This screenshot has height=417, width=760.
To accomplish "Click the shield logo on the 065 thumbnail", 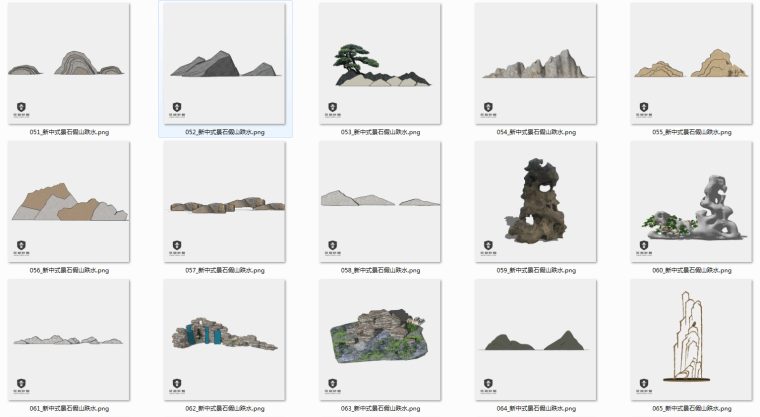I will pyautogui.click(x=644, y=384).
